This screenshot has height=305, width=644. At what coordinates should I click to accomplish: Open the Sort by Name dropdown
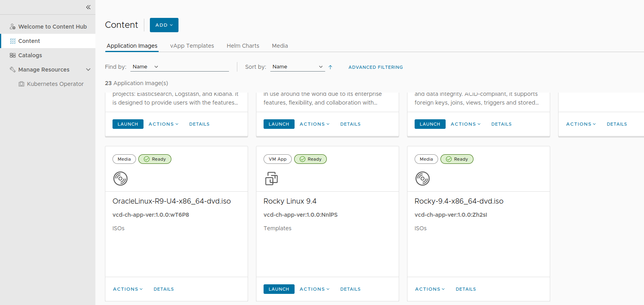297,67
